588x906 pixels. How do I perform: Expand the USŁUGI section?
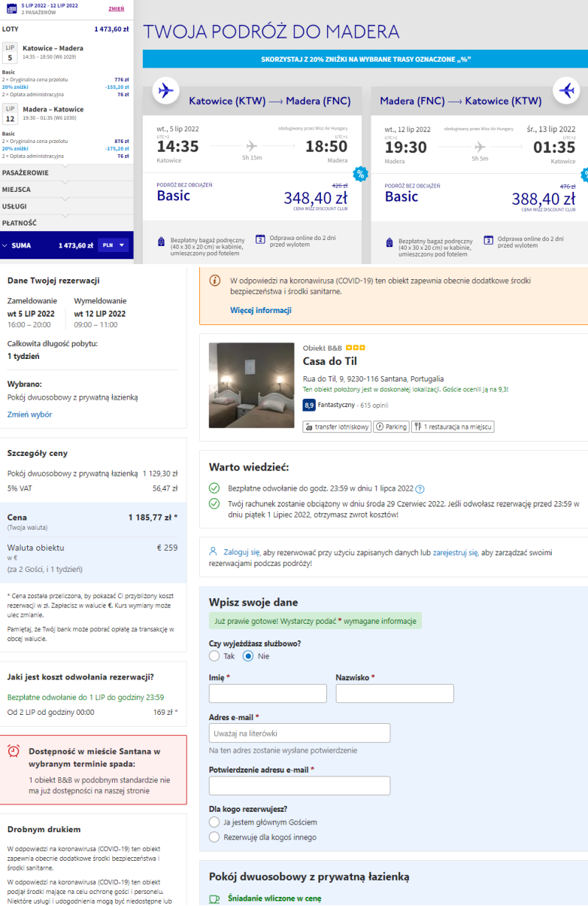(x=67, y=206)
